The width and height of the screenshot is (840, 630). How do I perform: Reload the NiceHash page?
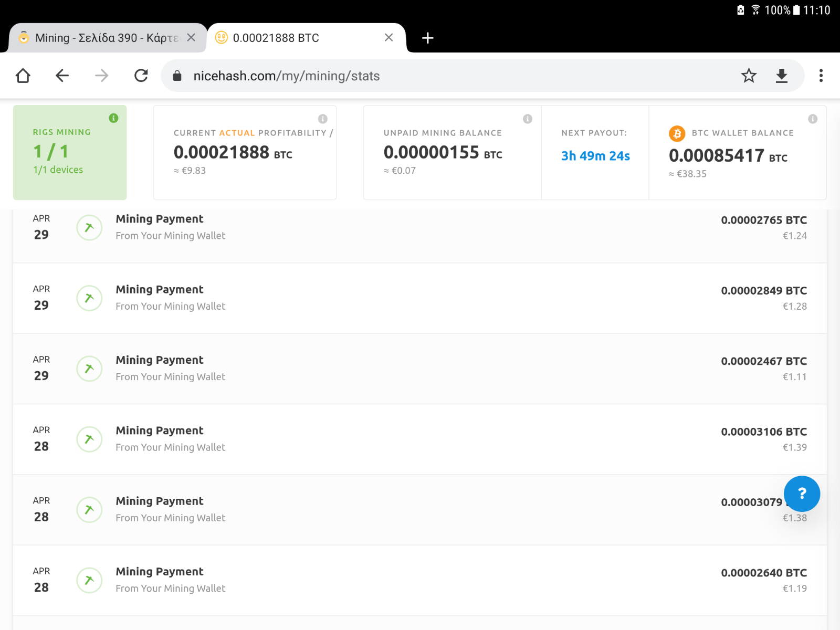click(141, 76)
